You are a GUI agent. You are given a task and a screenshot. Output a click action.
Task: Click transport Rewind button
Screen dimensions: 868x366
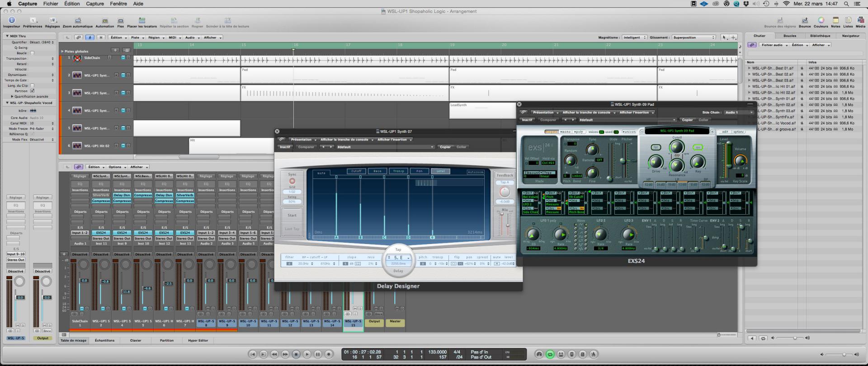pyautogui.click(x=274, y=354)
